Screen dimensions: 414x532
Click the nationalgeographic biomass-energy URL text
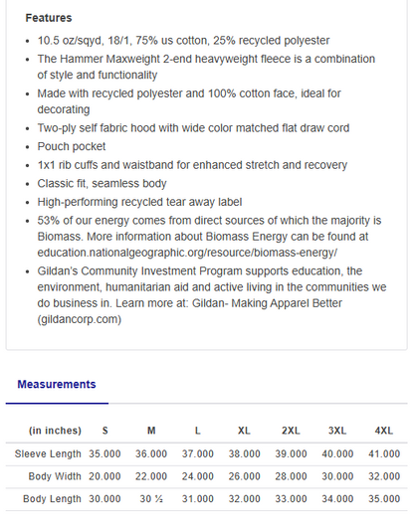pyautogui.click(x=187, y=253)
